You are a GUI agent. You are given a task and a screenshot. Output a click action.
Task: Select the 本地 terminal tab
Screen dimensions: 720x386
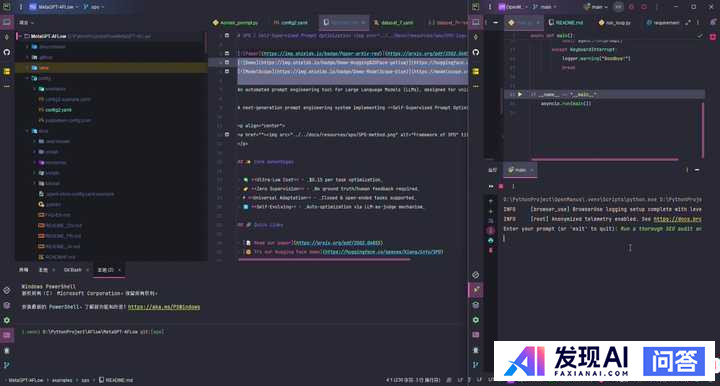coord(43,270)
